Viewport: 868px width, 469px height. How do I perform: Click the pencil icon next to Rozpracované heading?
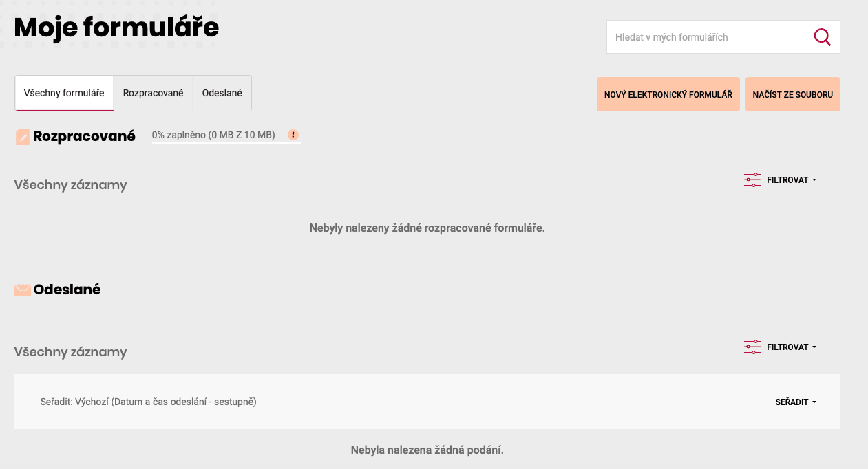tap(23, 137)
